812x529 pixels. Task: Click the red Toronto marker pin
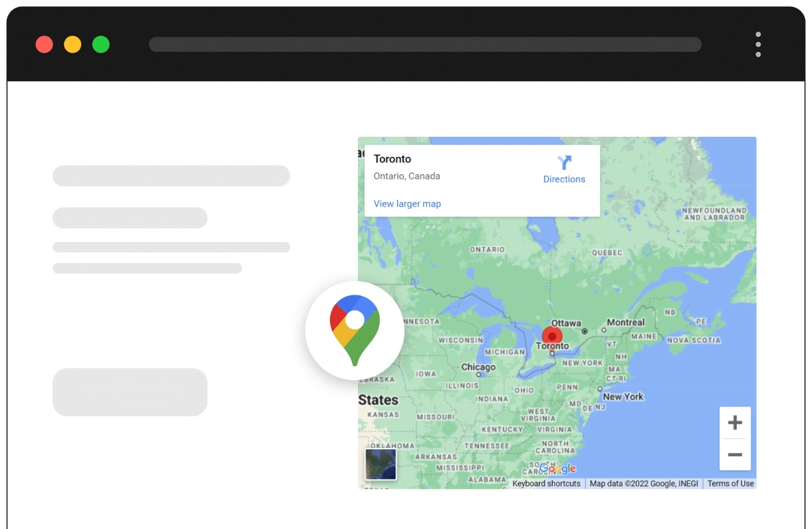tap(553, 336)
